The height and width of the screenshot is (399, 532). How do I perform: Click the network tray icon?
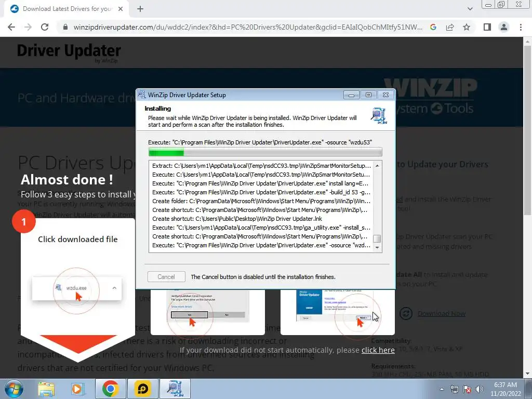454,389
